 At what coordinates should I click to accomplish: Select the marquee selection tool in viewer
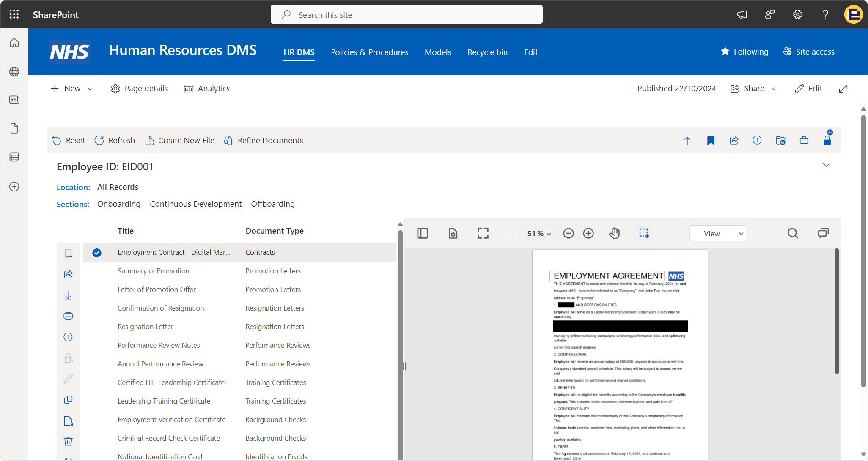click(644, 233)
